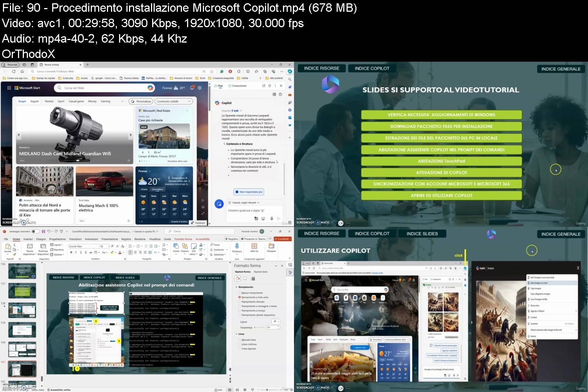Open the Courier New font dropdown
Screen dimensions: 588x392
(x=99, y=246)
